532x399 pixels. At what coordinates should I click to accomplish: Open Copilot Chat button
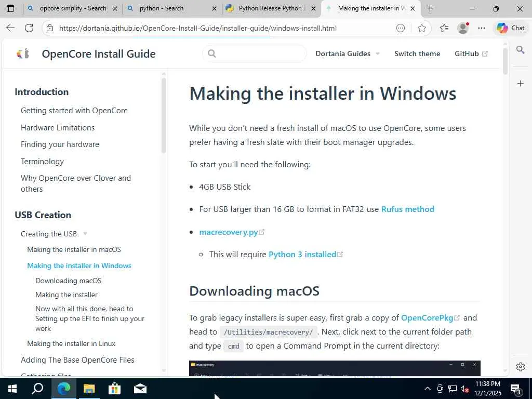pyautogui.click(x=511, y=28)
